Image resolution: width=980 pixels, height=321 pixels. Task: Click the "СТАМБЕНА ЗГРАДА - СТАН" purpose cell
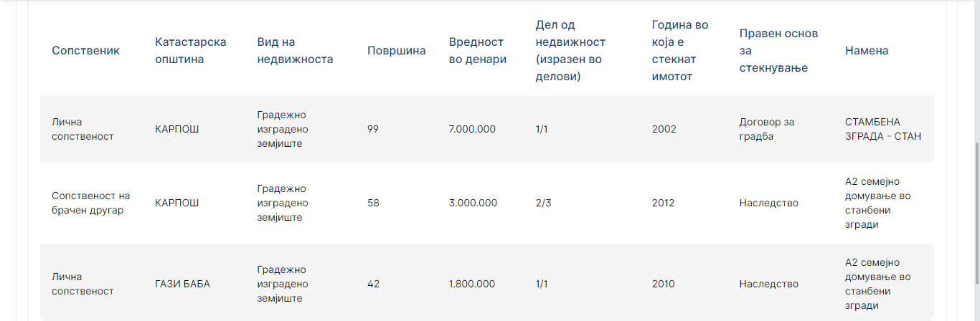coord(883,129)
